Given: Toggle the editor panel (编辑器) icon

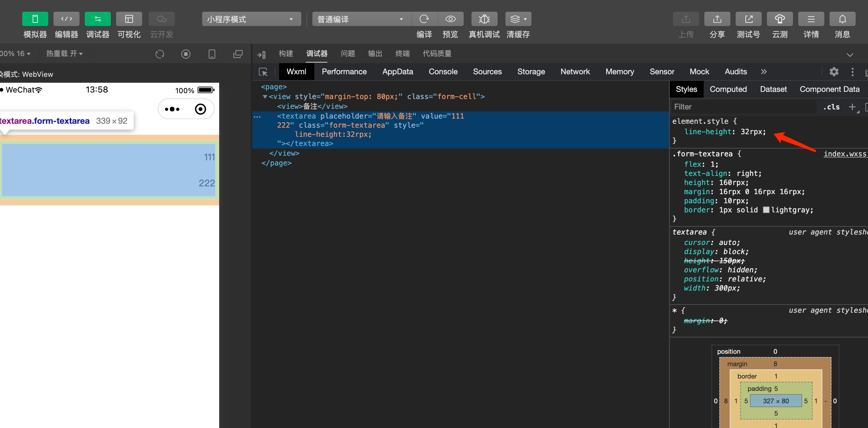Looking at the screenshot, I should [67, 19].
